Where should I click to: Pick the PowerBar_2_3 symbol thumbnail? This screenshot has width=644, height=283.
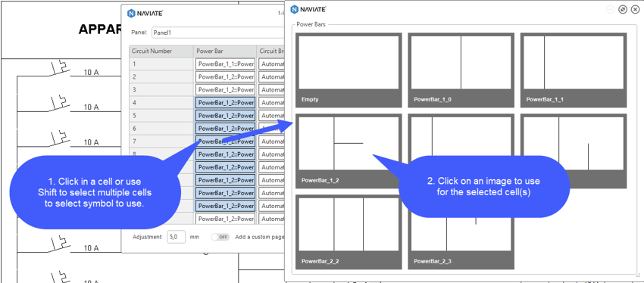tap(461, 232)
